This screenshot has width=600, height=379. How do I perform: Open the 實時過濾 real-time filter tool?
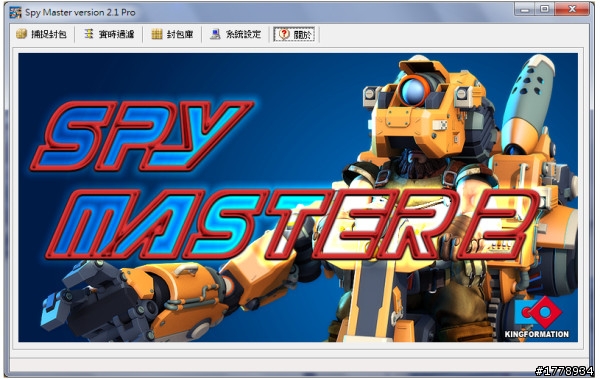click(x=109, y=34)
